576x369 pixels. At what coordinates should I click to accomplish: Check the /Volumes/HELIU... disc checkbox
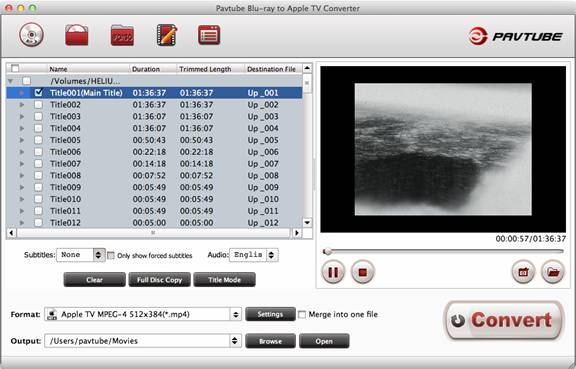click(x=26, y=81)
